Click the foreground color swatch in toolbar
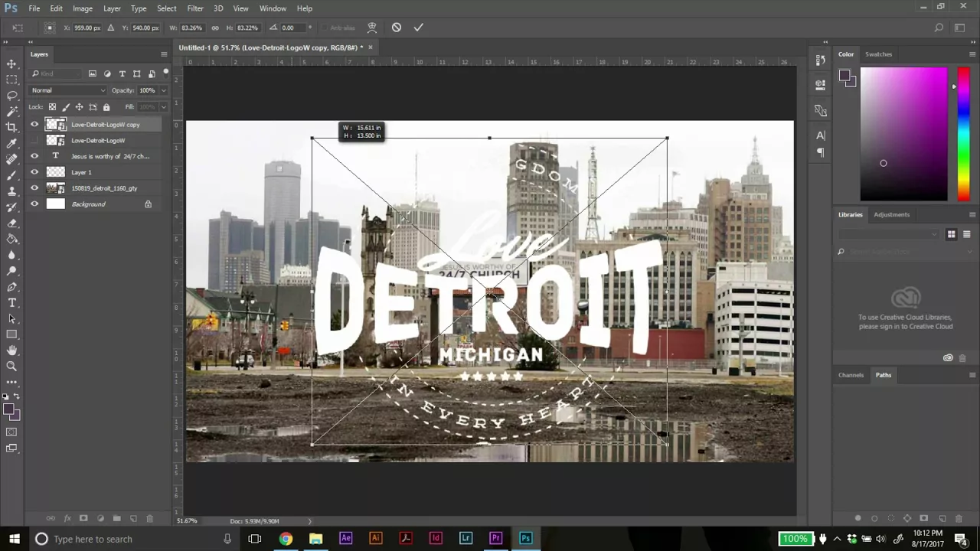Screen dimensions: 980x551 [8, 410]
